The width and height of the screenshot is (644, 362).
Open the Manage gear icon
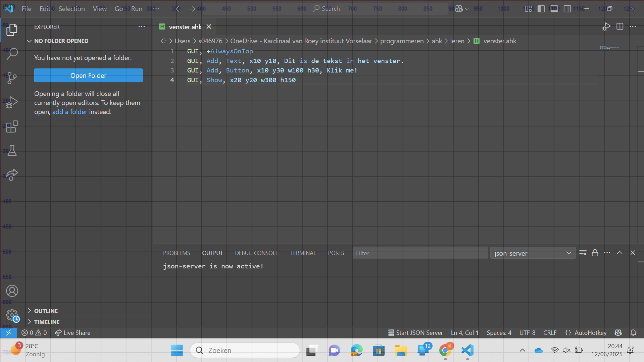point(12,315)
